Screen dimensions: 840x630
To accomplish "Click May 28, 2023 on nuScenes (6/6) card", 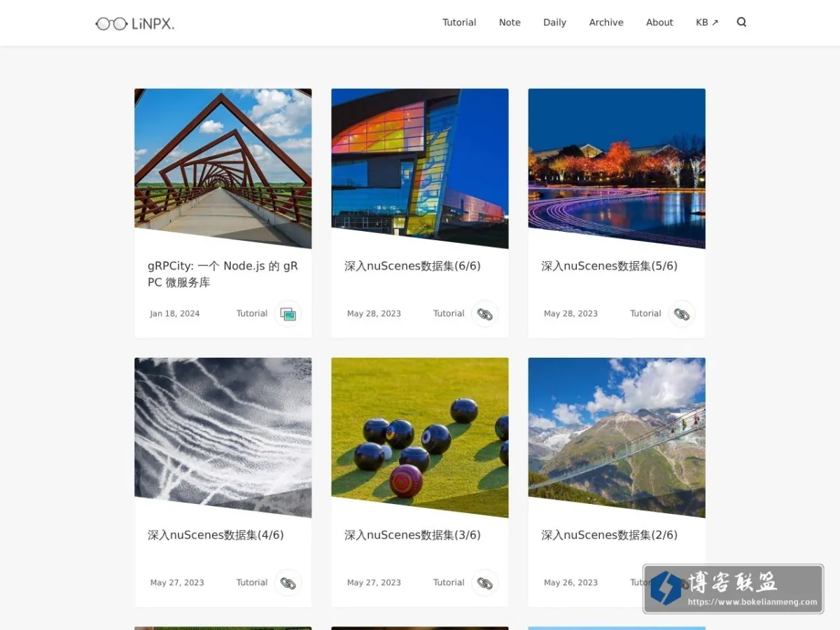I will coord(374,314).
